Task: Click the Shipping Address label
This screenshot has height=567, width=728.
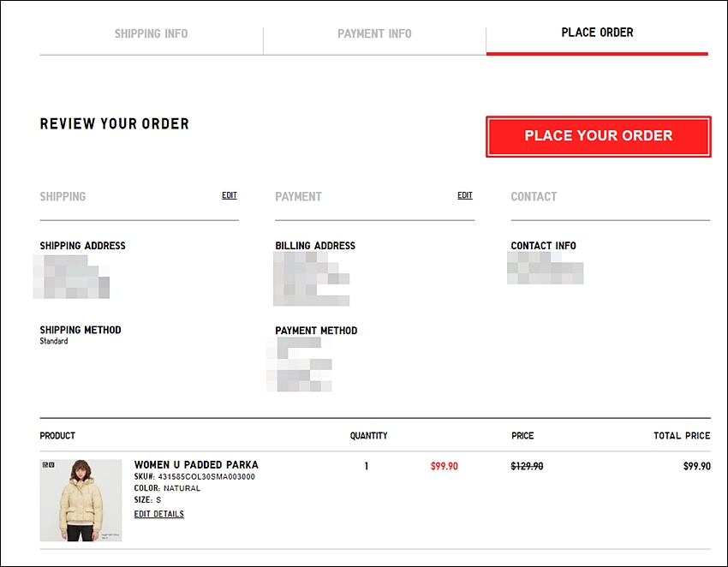Action: 82,246
